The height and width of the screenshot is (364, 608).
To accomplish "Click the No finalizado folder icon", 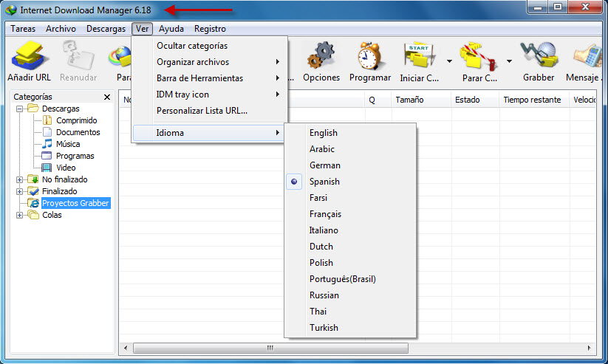I will (x=33, y=179).
